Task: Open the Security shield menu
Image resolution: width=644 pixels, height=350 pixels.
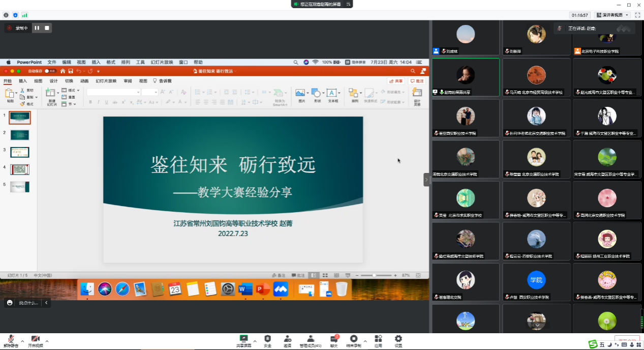Action: pos(267,339)
